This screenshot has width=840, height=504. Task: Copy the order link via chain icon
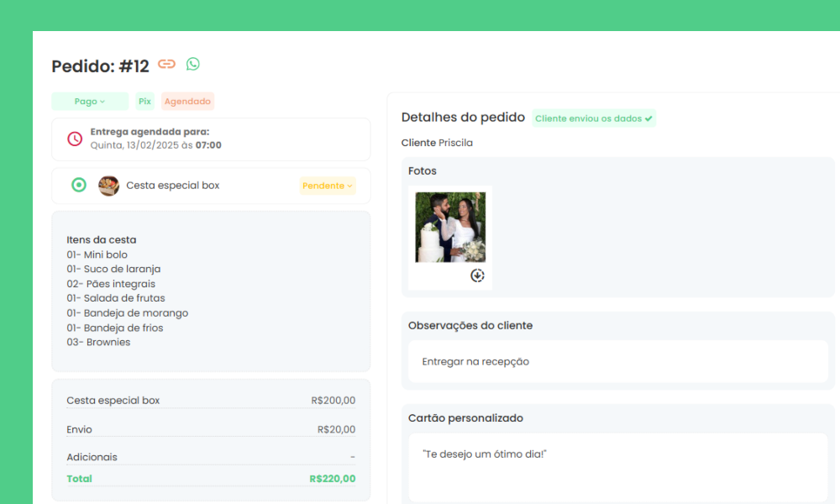(166, 65)
